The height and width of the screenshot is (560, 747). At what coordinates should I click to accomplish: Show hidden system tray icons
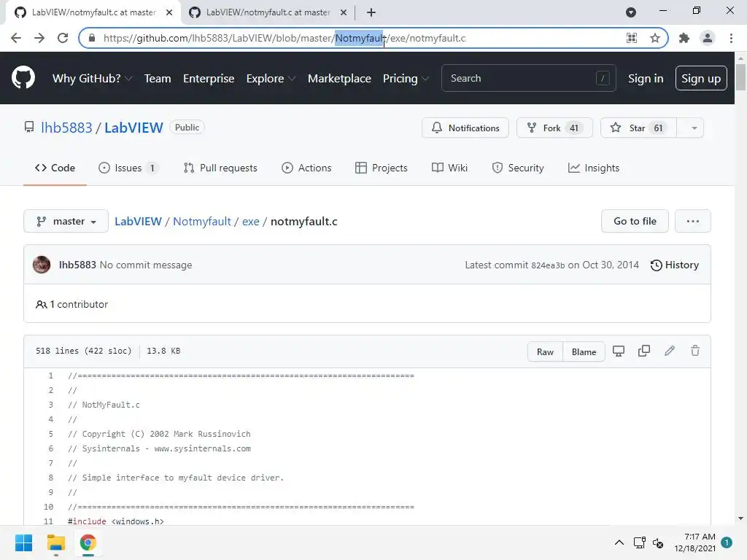point(619,542)
